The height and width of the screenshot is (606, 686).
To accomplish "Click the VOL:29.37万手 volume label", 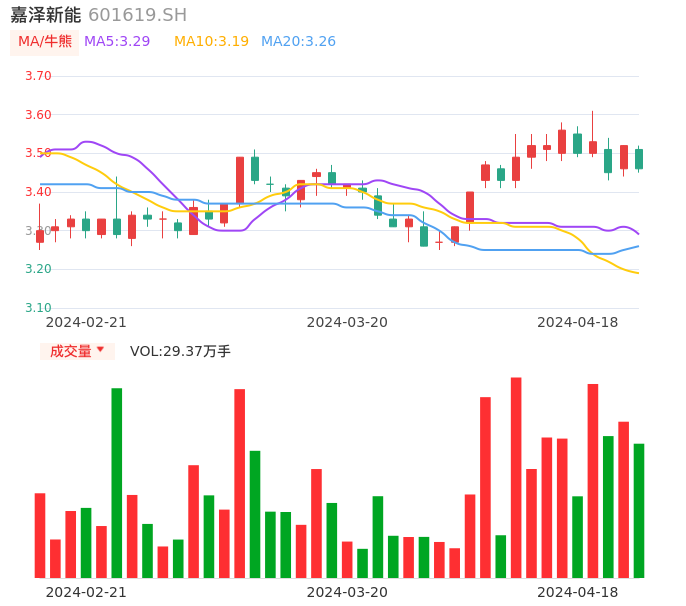I will tap(180, 351).
